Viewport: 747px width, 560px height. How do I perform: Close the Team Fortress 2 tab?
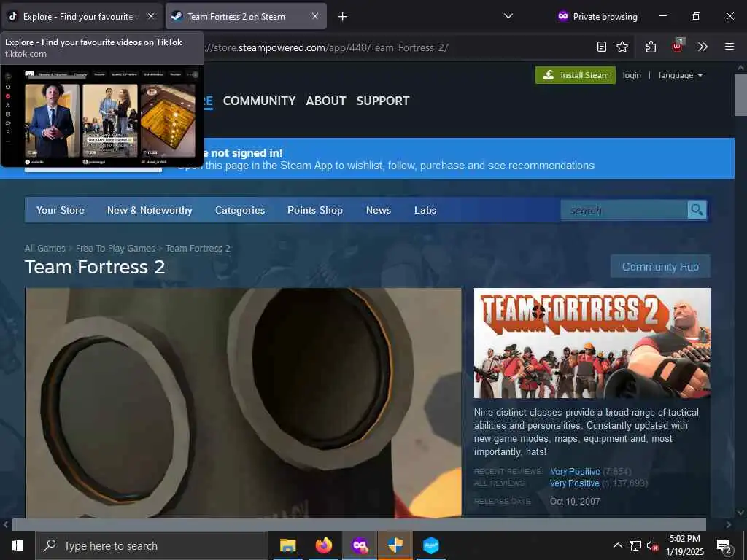coord(315,16)
